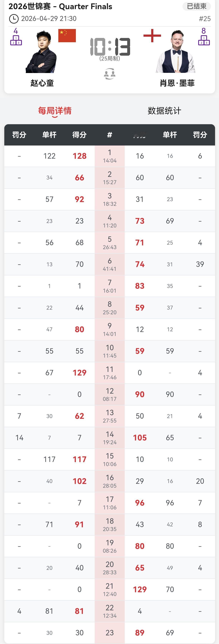Open player name 赵心童
The height and width of the screenshot is (644, 219).
click(x=42, y=83)
